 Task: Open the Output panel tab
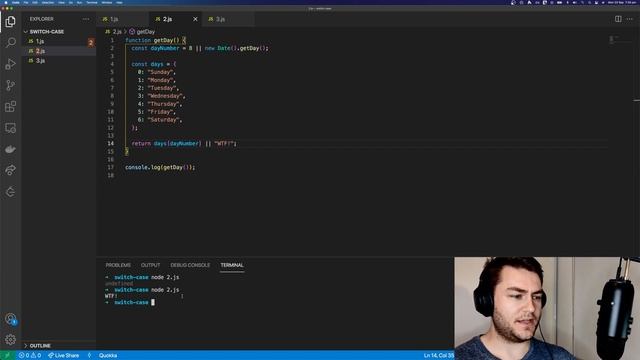[151, 265]
